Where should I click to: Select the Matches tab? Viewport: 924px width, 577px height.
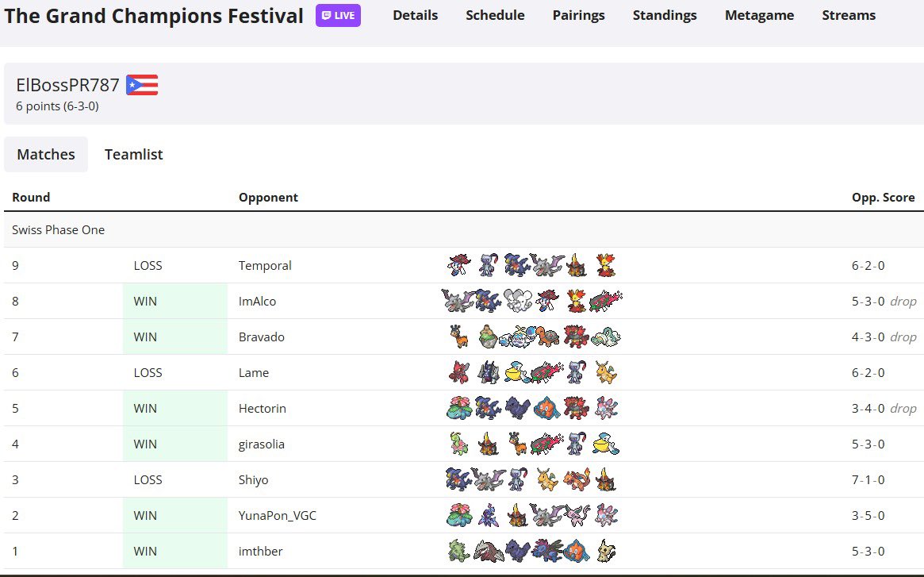click(x=46, y=155)
